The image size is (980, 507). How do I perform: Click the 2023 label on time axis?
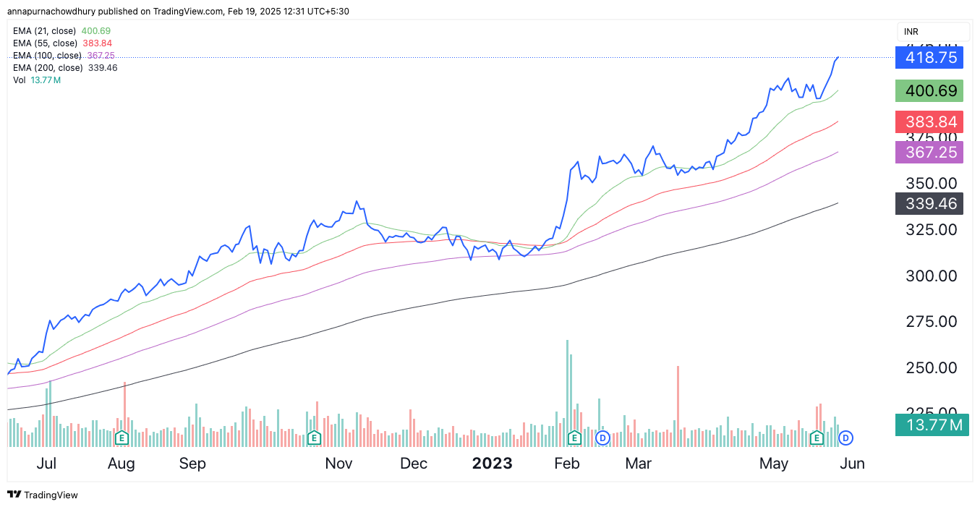point(492,464)
